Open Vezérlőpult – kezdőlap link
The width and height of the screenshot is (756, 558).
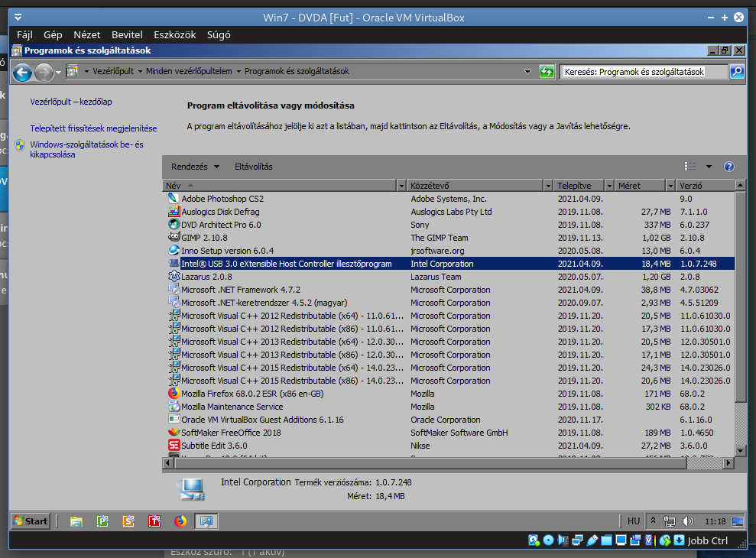click(71, 102)
